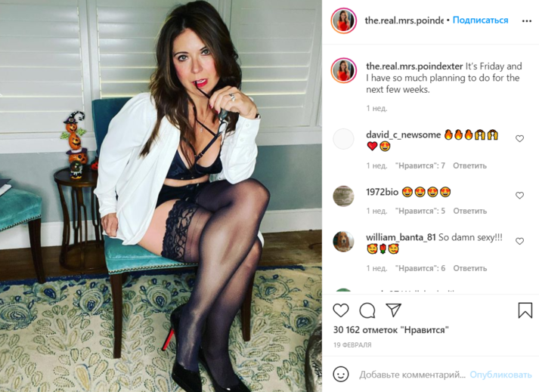Like the 1972bio comment
This screenshot has width=539, height=392.
click(519, 195)
